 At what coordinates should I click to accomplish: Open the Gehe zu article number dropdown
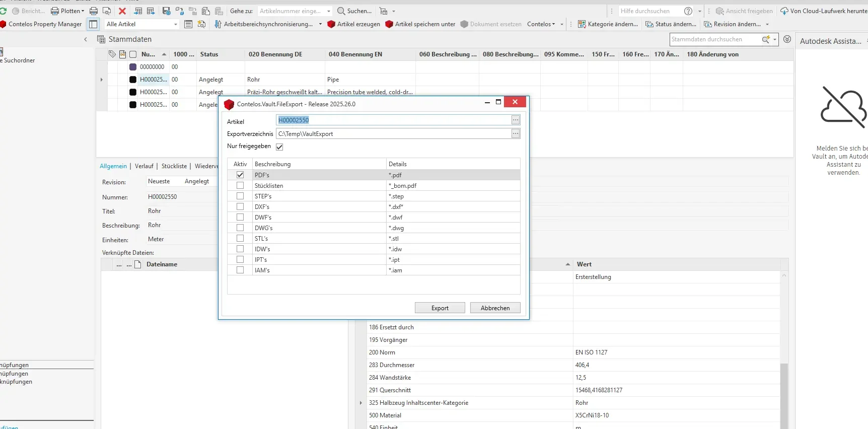[329, 11]
